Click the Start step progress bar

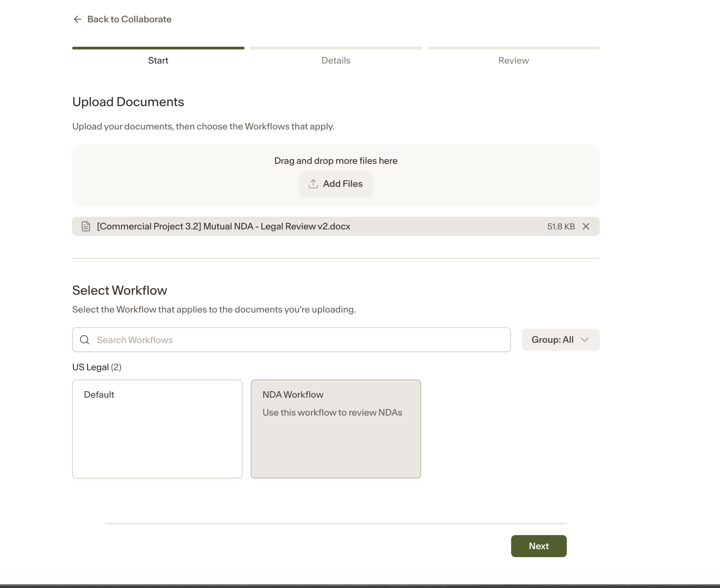pos(158,48)
